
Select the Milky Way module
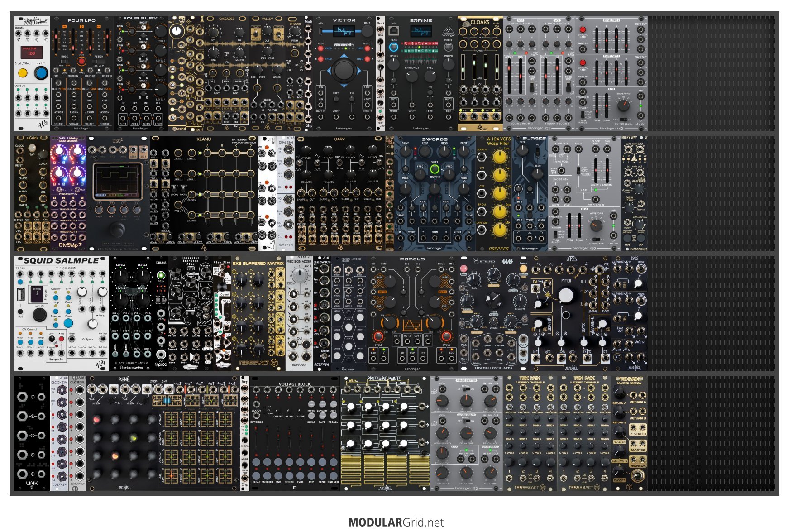634,193
